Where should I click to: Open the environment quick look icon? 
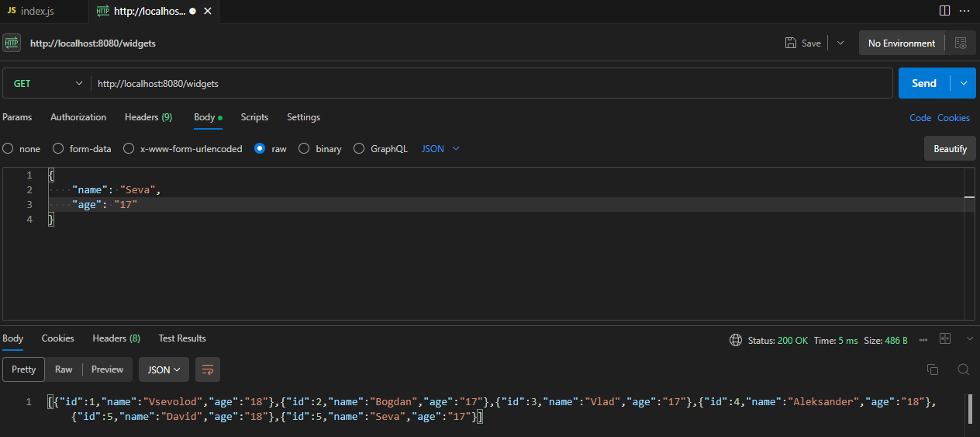tap(961, 43)
